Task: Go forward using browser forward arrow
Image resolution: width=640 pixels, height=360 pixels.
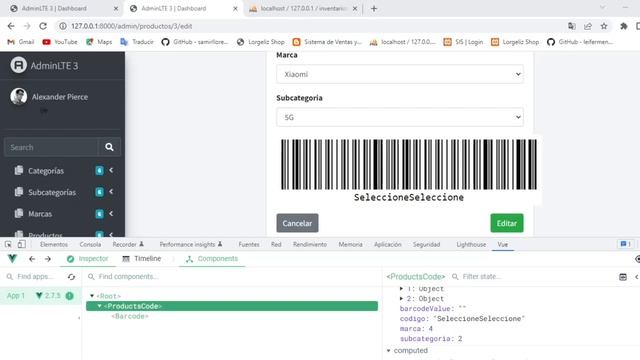Action: (27, 26)
